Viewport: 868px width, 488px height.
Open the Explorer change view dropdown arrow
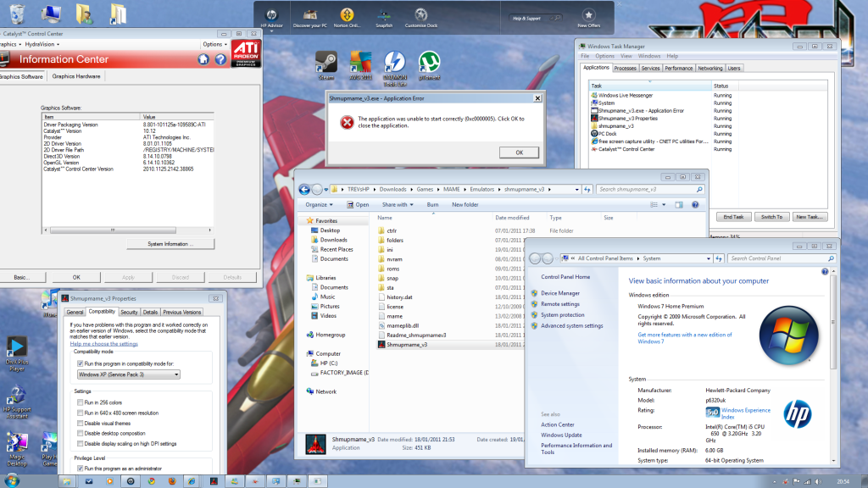pos(664,205)
